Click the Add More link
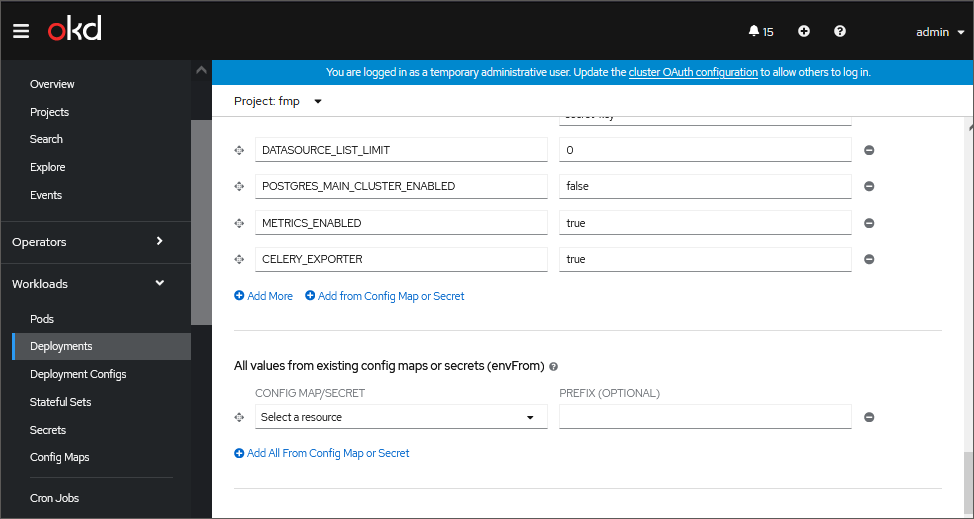Image resolution: width=974 pixels, height=519 pixels. coord(264,296)
